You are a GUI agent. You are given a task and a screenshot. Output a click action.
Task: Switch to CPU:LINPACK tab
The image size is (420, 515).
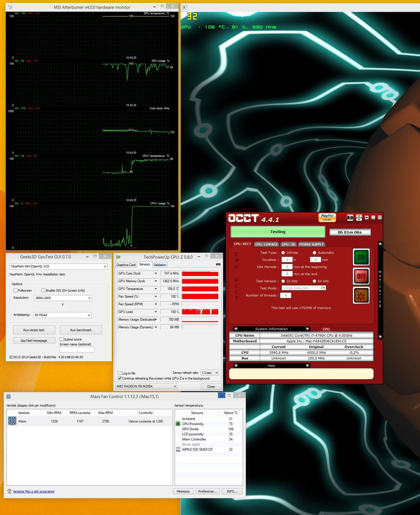click(x=266, y=244)
